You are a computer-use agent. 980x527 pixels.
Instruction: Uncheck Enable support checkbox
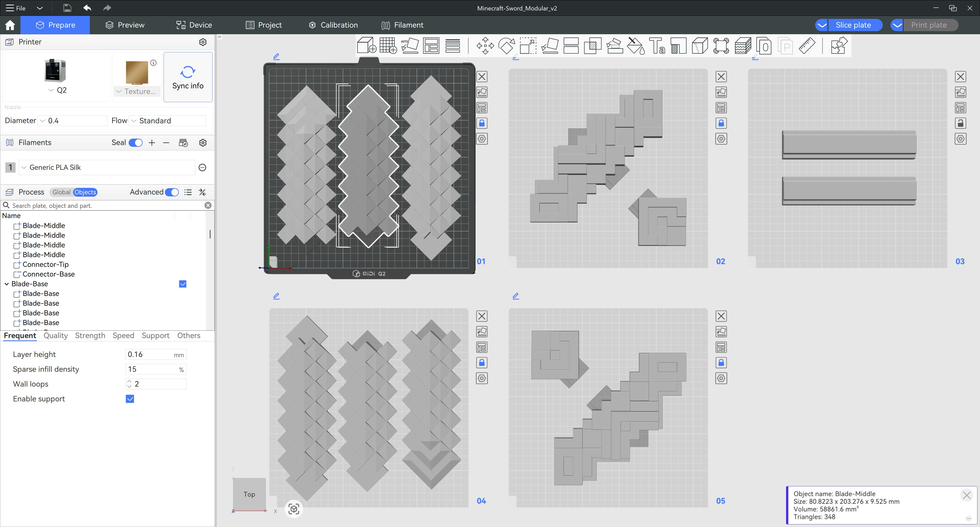point(130,399)
